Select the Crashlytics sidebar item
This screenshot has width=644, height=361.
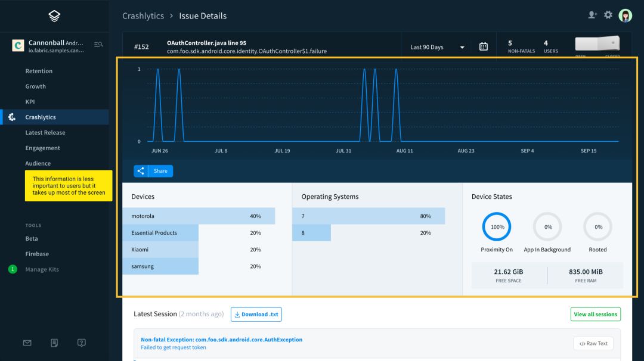[x=55, y=117]
